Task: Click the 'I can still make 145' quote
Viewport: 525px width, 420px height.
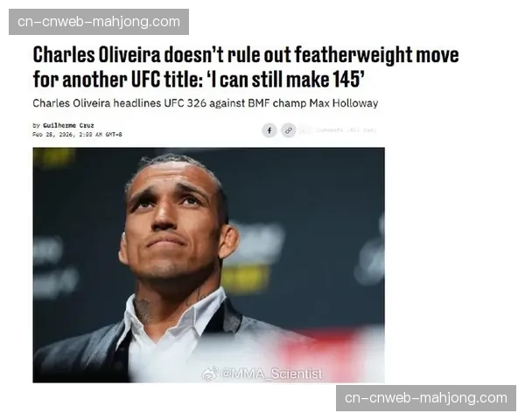Action: click(286, 80)
